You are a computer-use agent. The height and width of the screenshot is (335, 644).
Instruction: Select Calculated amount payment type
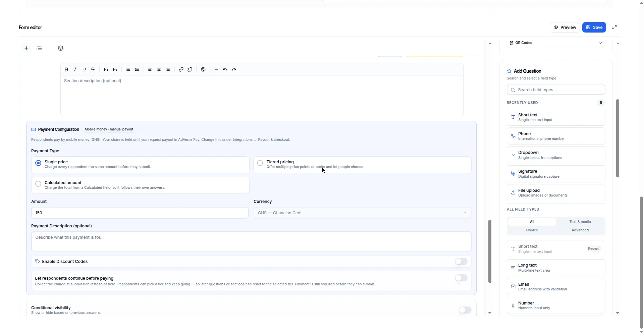pyautogui.click(x=140, y=185)
